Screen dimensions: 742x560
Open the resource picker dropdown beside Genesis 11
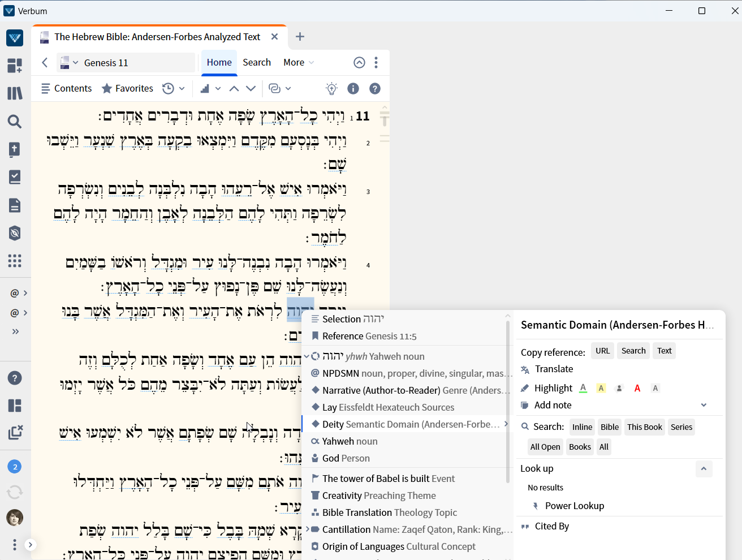(69, 62)
